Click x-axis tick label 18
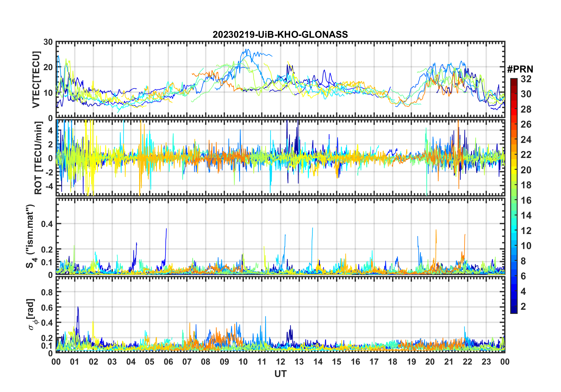561x392 pixels. (x=393, y=362)
